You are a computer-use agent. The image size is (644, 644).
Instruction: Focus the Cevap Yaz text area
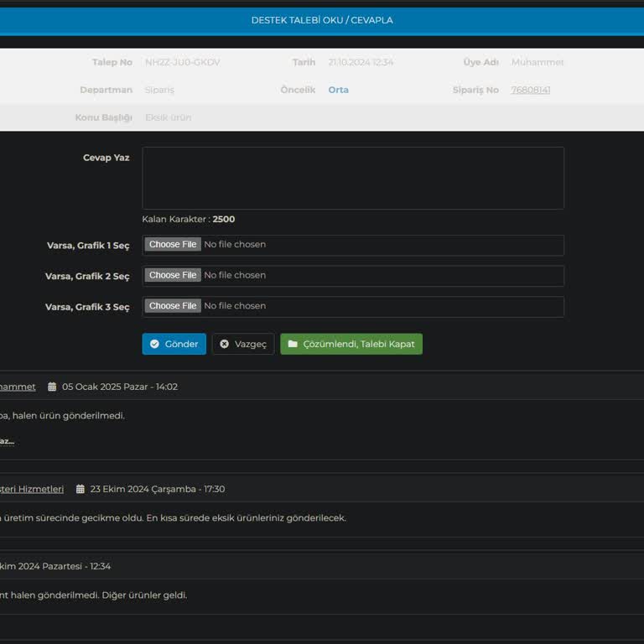point(352,178)
